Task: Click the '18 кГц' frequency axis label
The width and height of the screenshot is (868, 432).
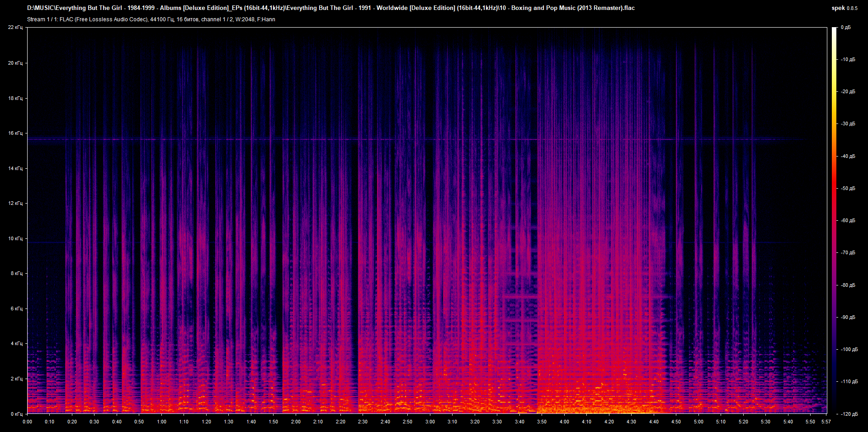Action: 15,98
